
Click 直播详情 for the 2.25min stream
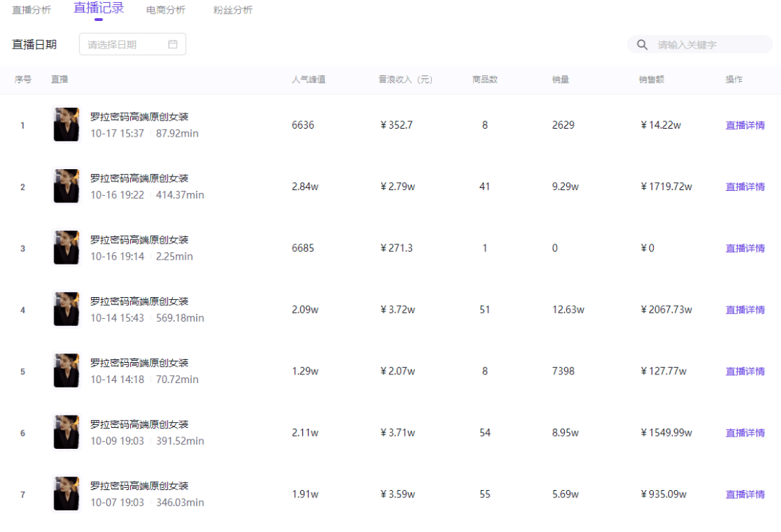pos(745,248)
